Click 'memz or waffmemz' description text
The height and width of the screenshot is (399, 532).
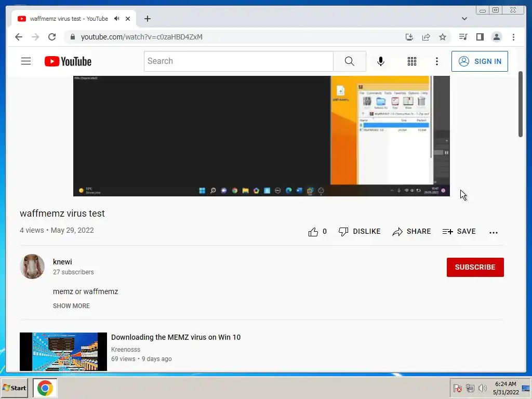pos(86,291)
